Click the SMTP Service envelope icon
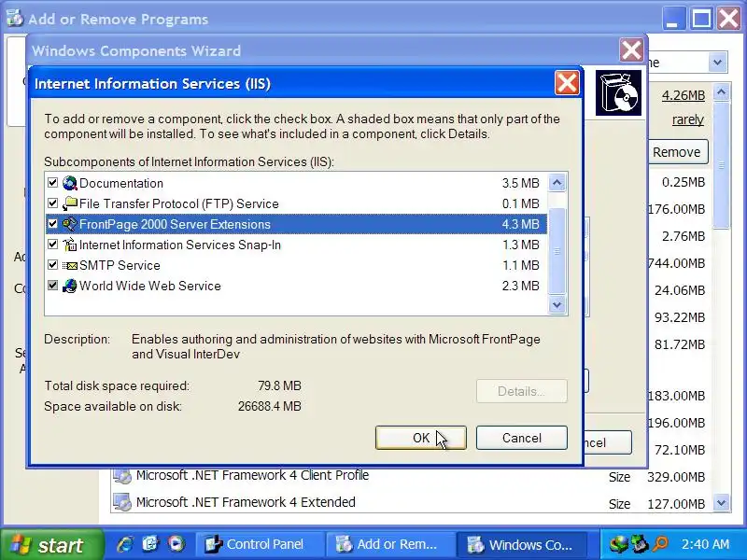This screenshot has height=560, width=747. [69, 265]
